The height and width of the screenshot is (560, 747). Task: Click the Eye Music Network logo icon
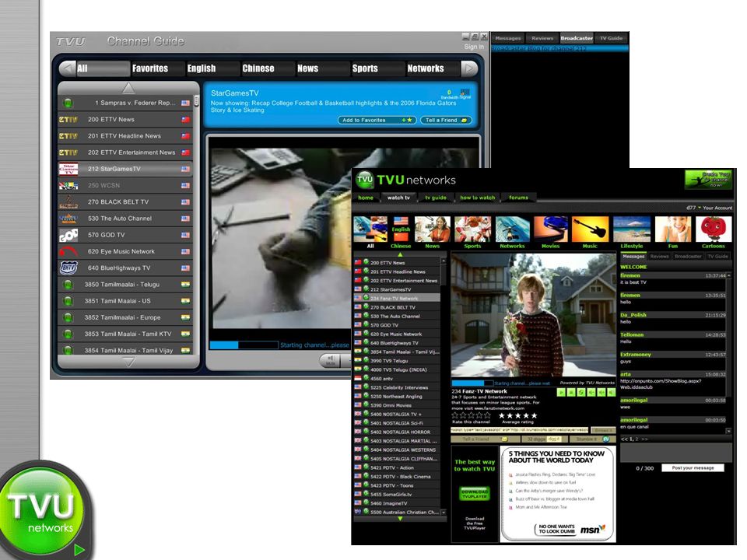pyautogui.click(x=68, y=251)
